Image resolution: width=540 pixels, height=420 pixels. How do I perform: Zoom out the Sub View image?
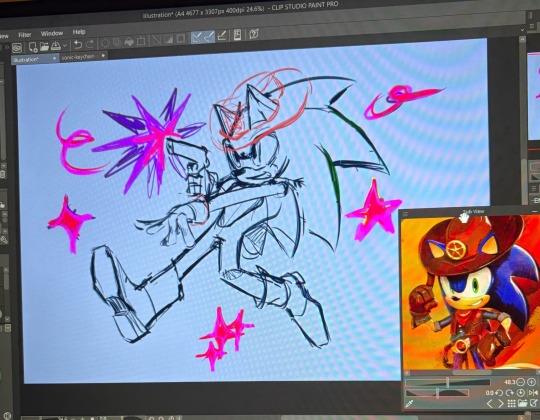(520, 382)
